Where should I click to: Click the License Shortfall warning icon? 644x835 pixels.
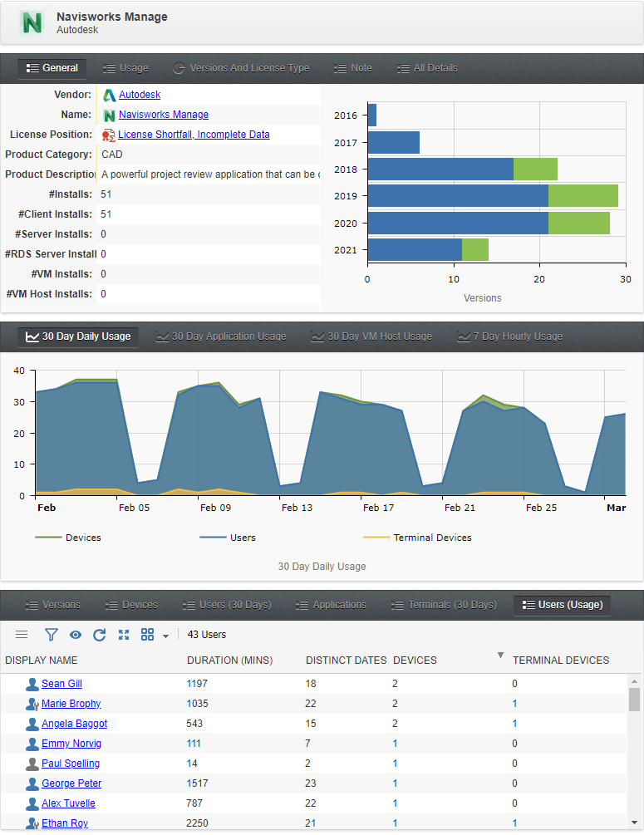[x=109, y=135]
